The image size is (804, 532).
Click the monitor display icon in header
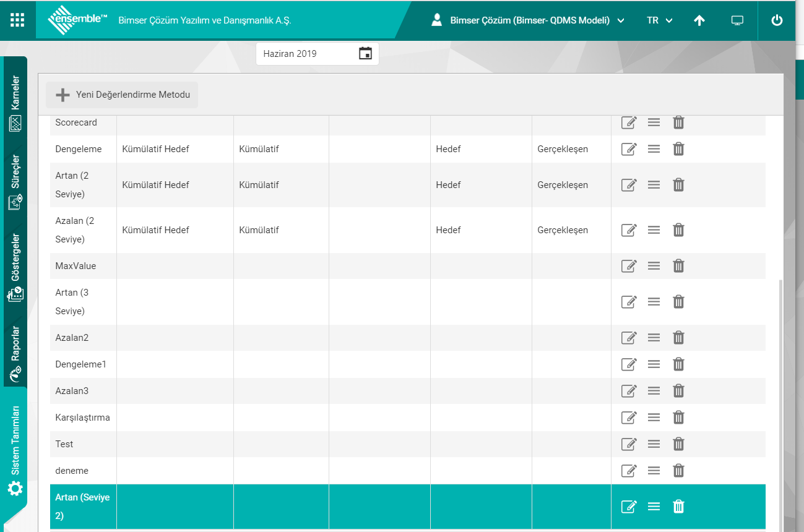[x=737, y=20]
